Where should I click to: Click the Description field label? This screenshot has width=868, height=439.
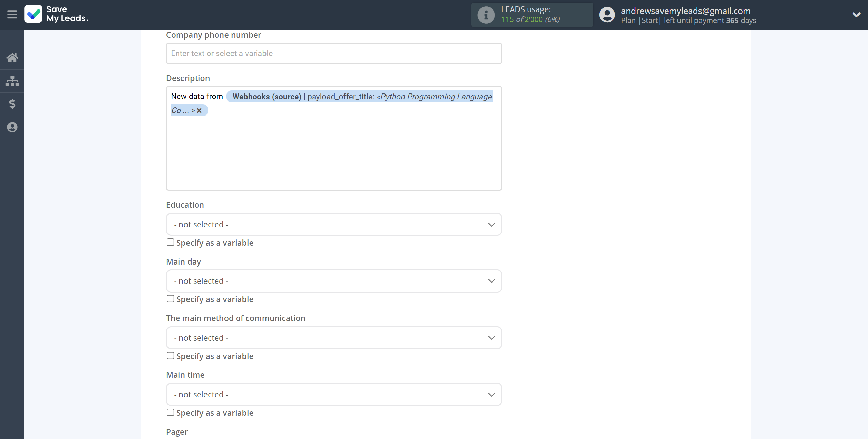188,78
